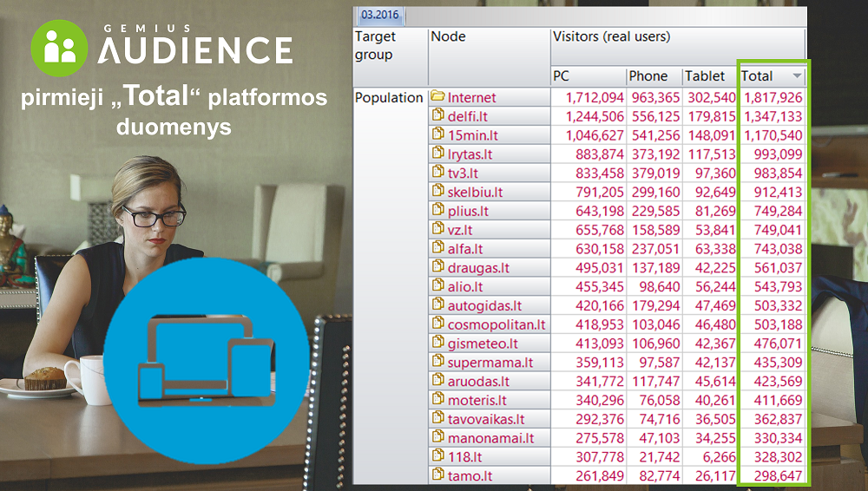Click the tamo.lt Total value 298,647
This screenshot has width=868, height=491.
click(778, 476)
